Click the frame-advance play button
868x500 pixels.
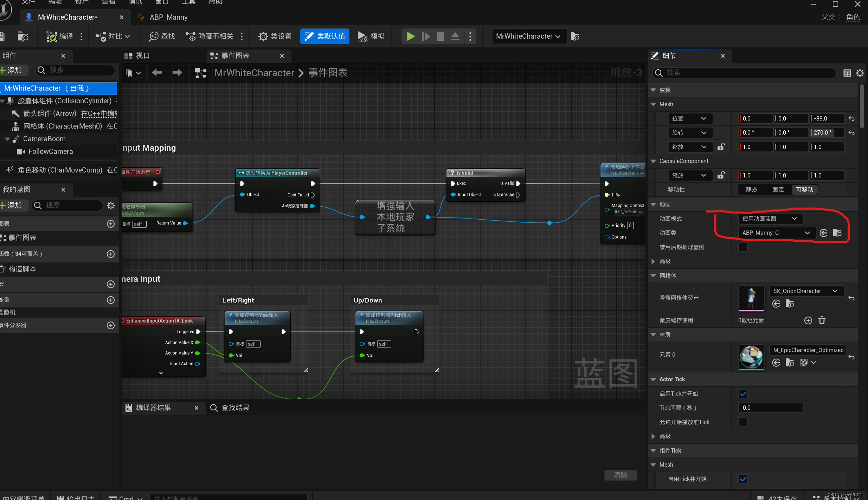coord(425,36)
